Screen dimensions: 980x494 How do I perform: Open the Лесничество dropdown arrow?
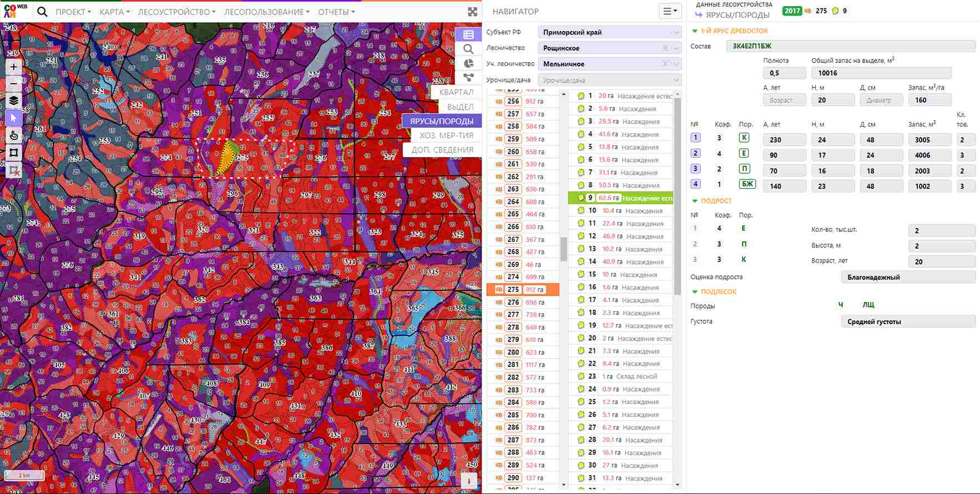point(676,48)
